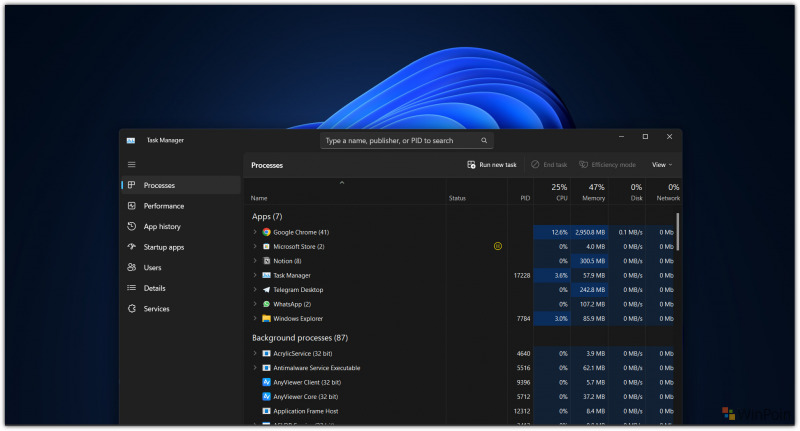800x431 pixels.
Task: Enable Efficiency mode
Action: [607, 165]
